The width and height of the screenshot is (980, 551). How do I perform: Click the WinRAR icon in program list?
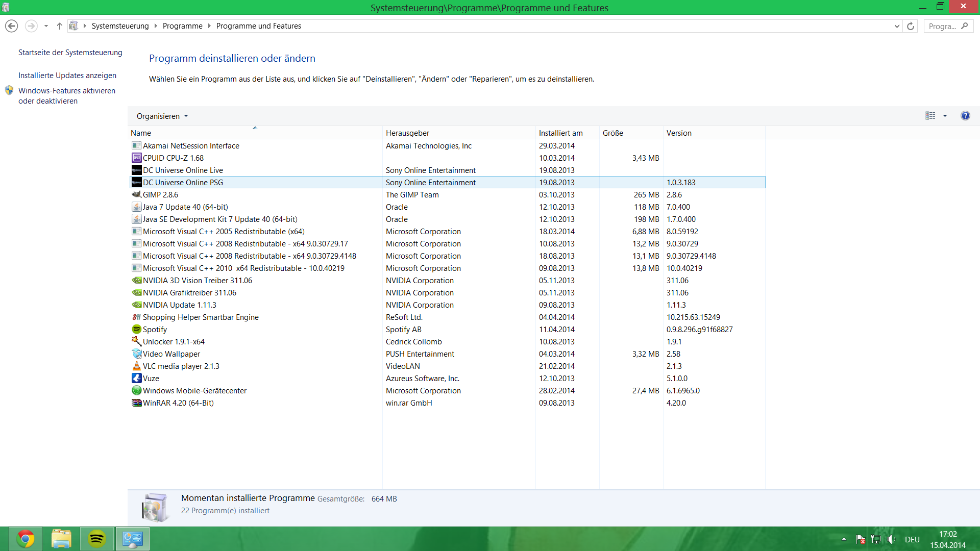[x=136, y=403]
